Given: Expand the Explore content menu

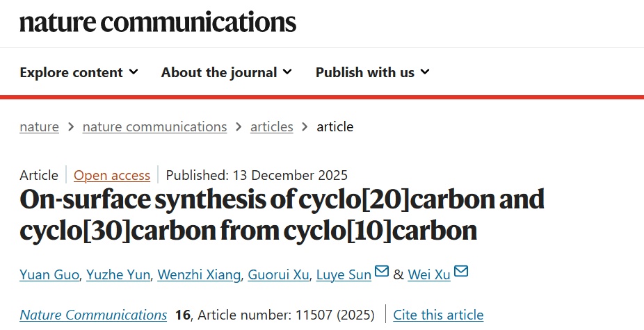Looking at the screenshot, I should (78, 72).
